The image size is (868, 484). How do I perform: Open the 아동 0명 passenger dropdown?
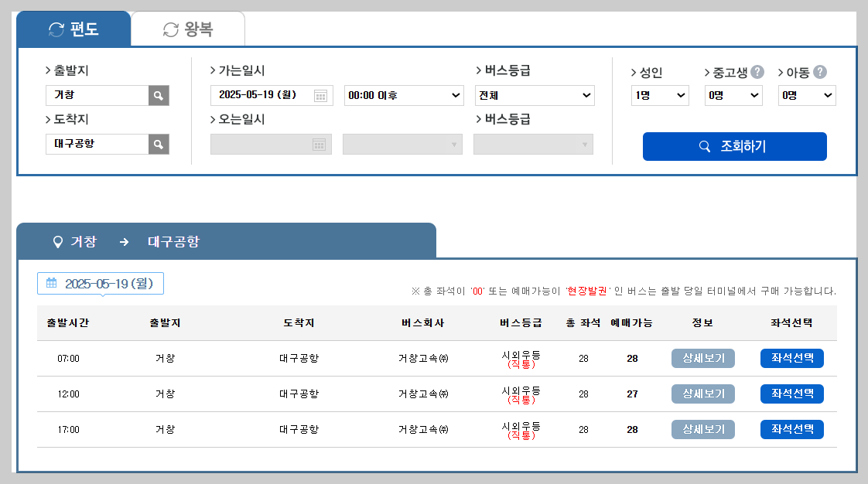click(x=807, y=95)
